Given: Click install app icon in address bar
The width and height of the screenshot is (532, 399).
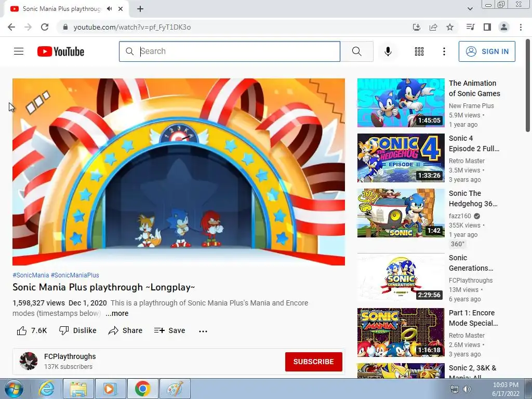Looking at the screenshot, I should (x=416, y=27).
